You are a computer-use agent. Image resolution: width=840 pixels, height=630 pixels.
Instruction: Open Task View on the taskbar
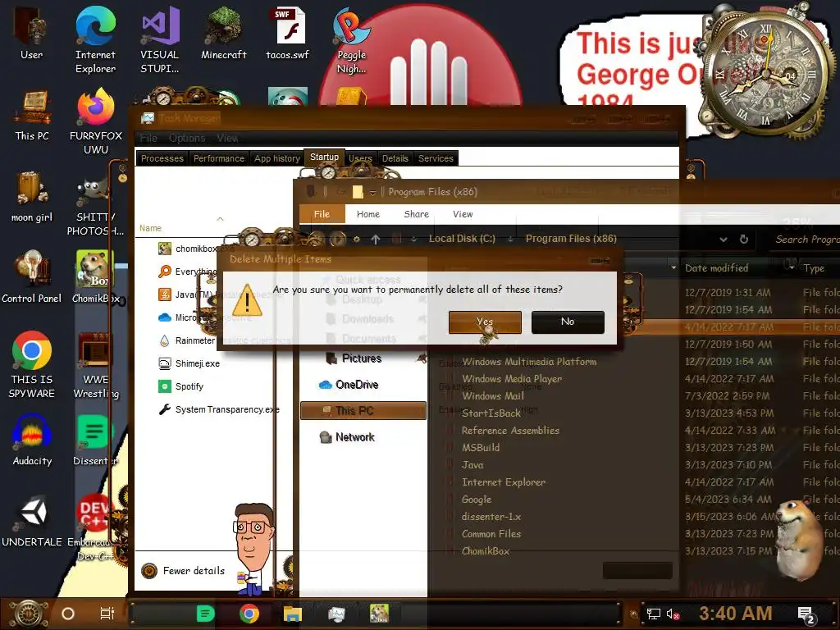tap(107, 614)
